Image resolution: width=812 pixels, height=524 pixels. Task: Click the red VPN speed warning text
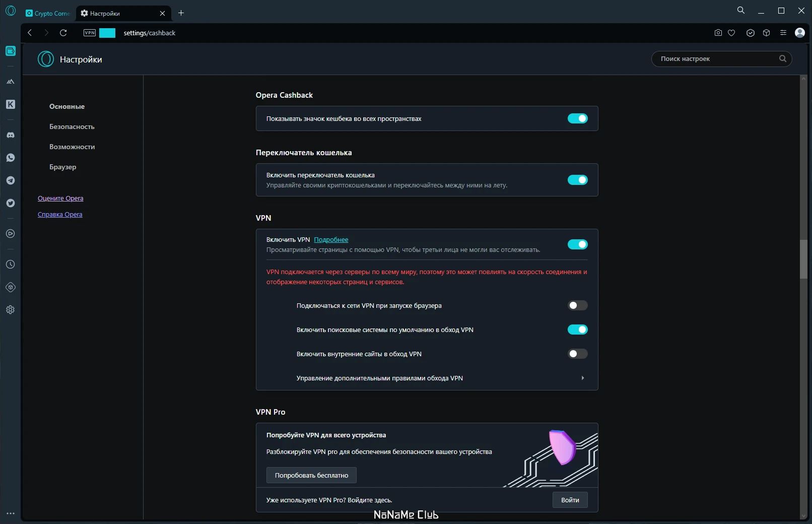click(x=427, y=277)
